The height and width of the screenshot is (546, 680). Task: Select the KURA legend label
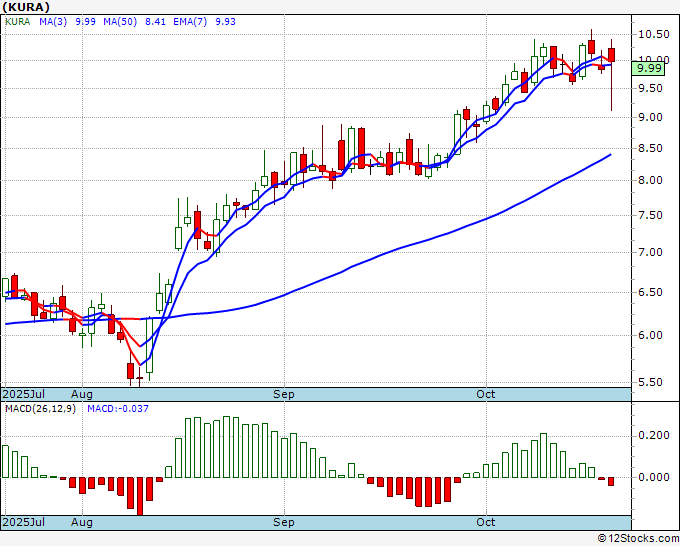17,22
